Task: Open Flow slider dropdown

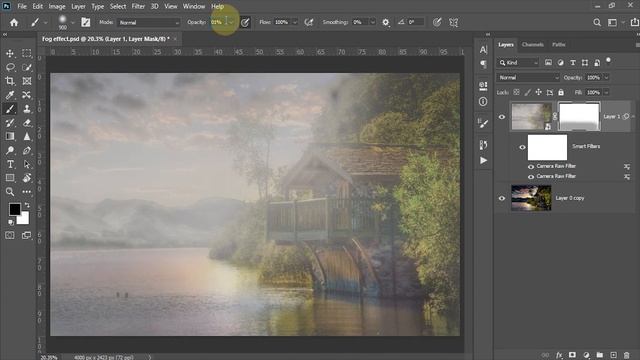Action: coord(294,22)
